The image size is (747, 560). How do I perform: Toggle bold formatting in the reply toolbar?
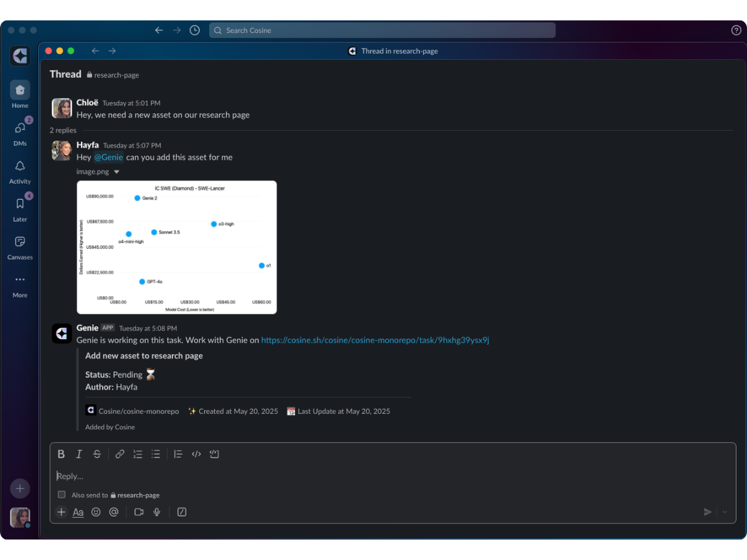pos(61,454)
